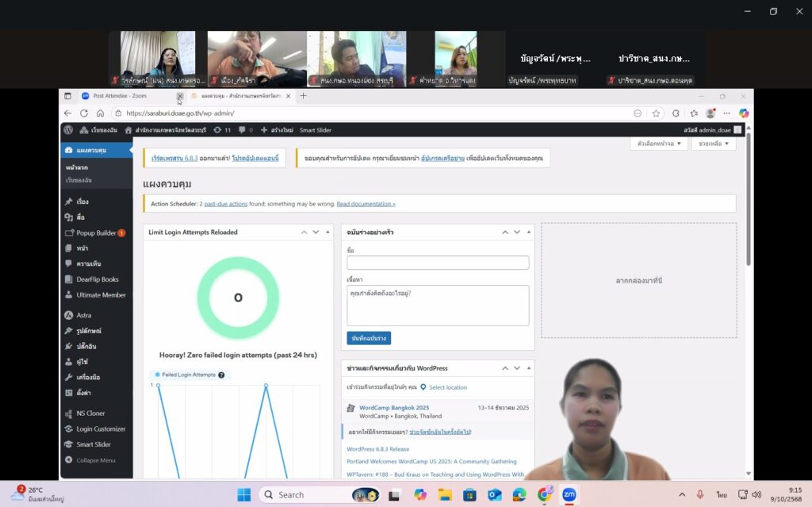The width and height of the screenshot is (812, 507).
Task: Expand the screen options dropdown (ตัวเลือกหน้าจอ)
Action: [x=657, y=144]
